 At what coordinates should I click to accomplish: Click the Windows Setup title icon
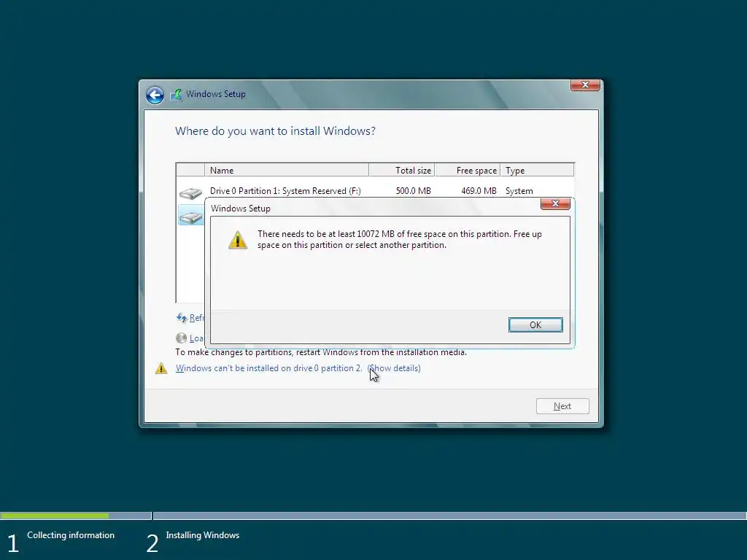177,94
